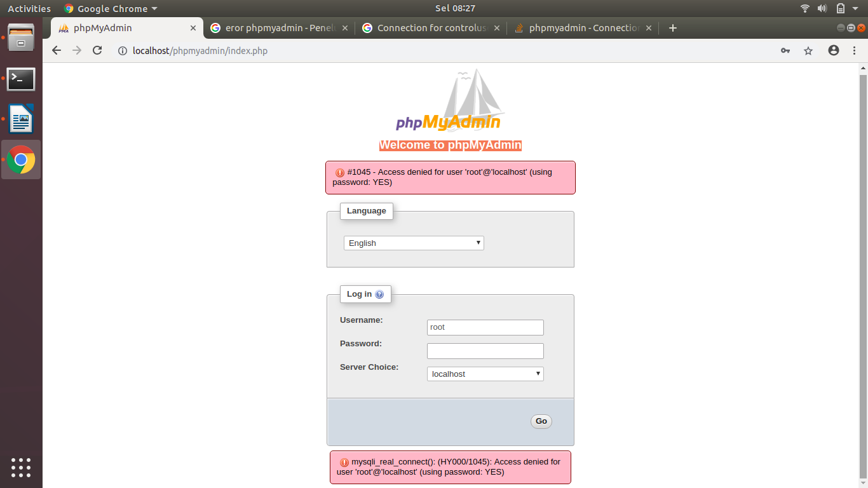Open the Chrome three-dot menu

(x=853, y=51)
